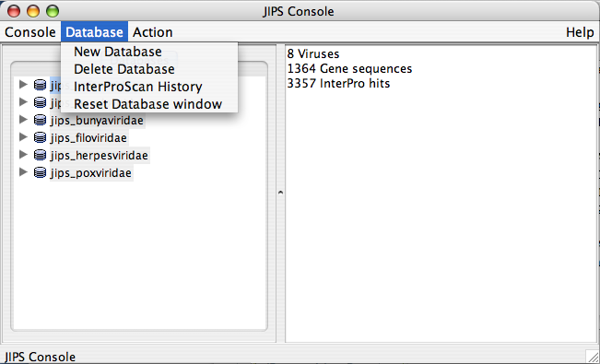Screen dimensions: 600x364
Task: Expand the first selected database row
Action: coord(23,84)
